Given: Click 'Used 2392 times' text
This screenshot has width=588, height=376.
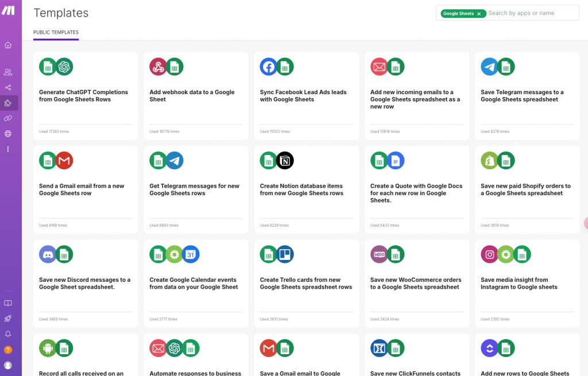Looking at the screenshot, I should (495, 319).
